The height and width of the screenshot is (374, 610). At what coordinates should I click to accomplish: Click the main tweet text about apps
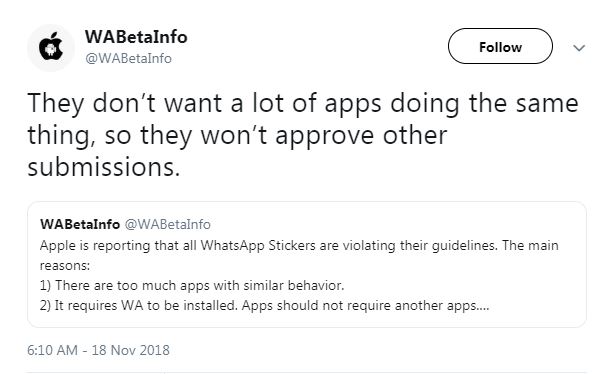[x=303, y=135]
